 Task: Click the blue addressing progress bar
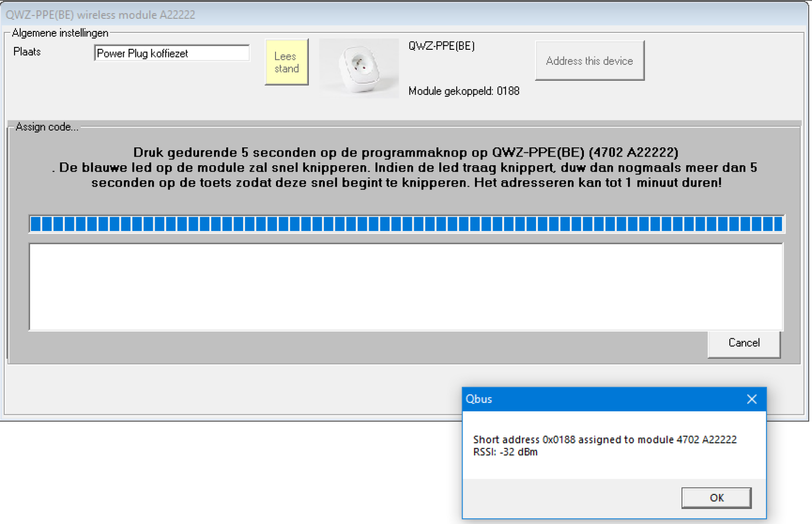pos(406,224)
